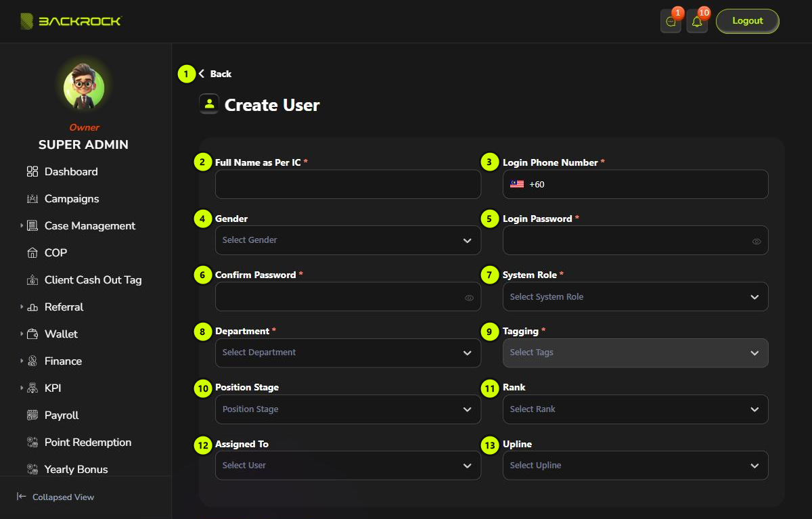Click the Malaysia flag country selector
The height and width of the screenshot is (519, 812).
[x=517, y=184]
